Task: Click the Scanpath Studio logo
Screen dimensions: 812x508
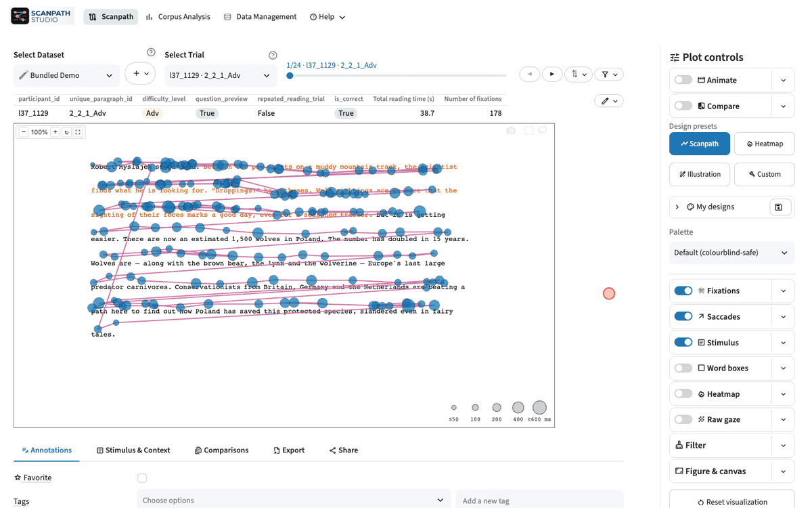Action: click(43, 16)
